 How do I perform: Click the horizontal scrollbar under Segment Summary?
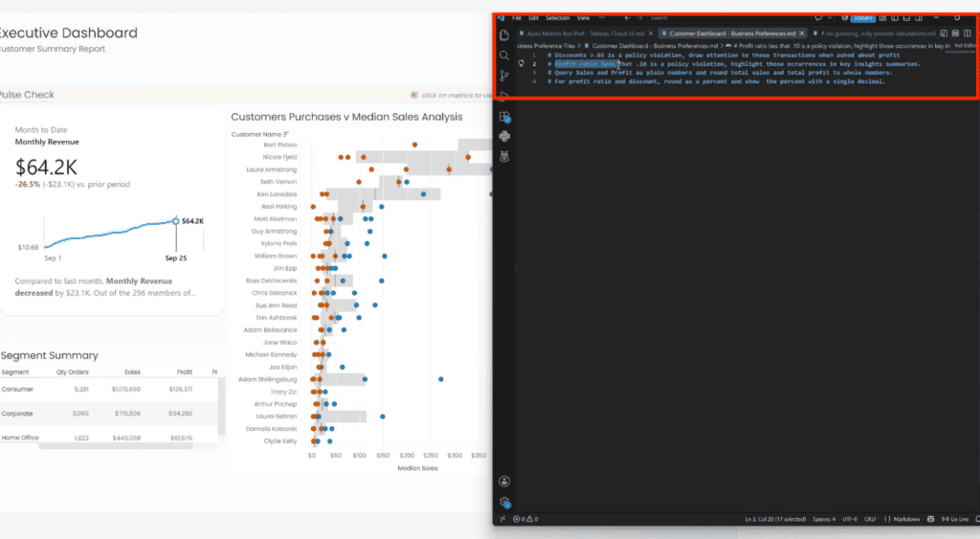click(x=116, y=446)
